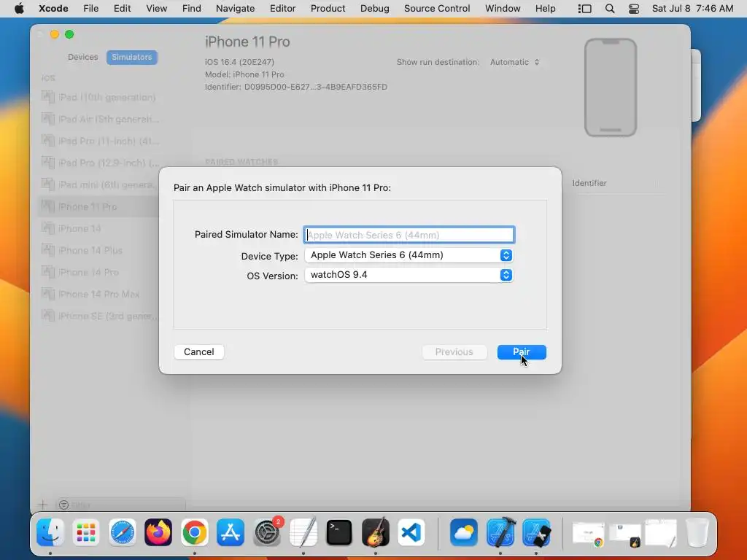Select iPhone 14 Pro Max simulator
The image size is (747, 560).
(99, 295)
